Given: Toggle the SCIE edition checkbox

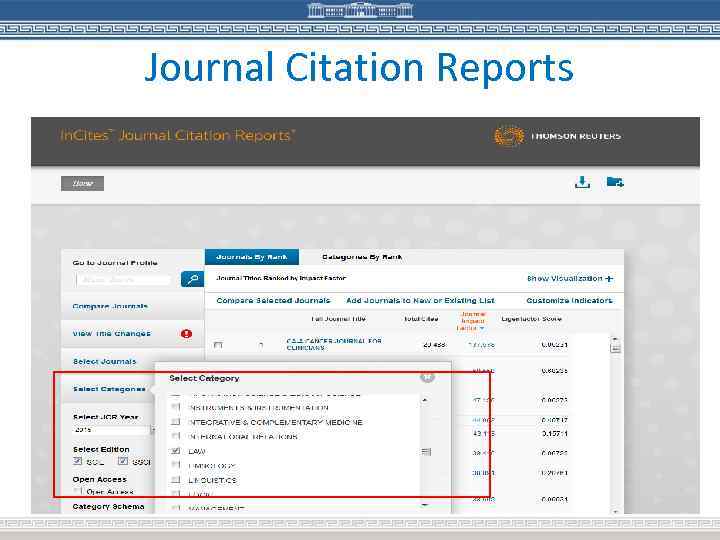Looking at the screenshot, I should click(77, 461).
